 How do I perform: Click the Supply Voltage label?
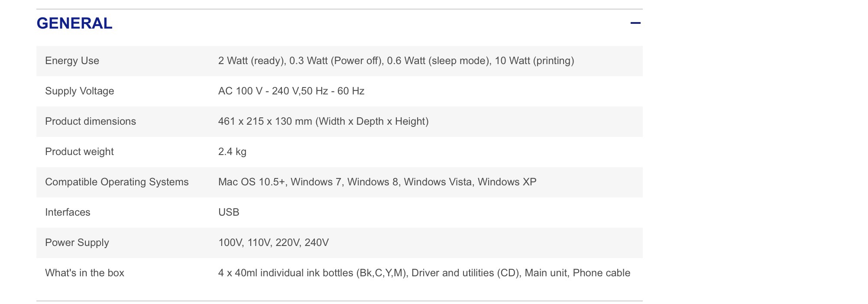click(80, 91)
